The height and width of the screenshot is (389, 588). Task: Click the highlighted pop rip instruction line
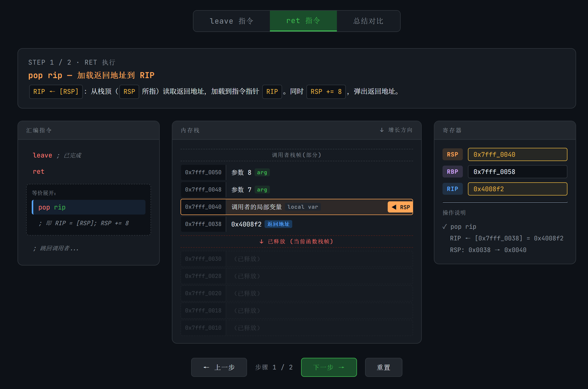tap(89, 207)
